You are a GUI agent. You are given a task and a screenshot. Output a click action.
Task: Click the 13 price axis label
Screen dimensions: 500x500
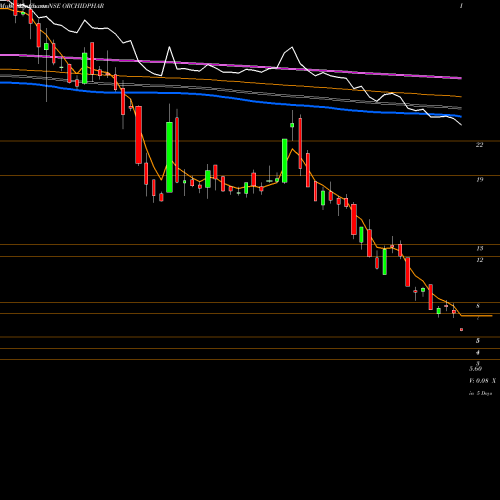point(480,248)
